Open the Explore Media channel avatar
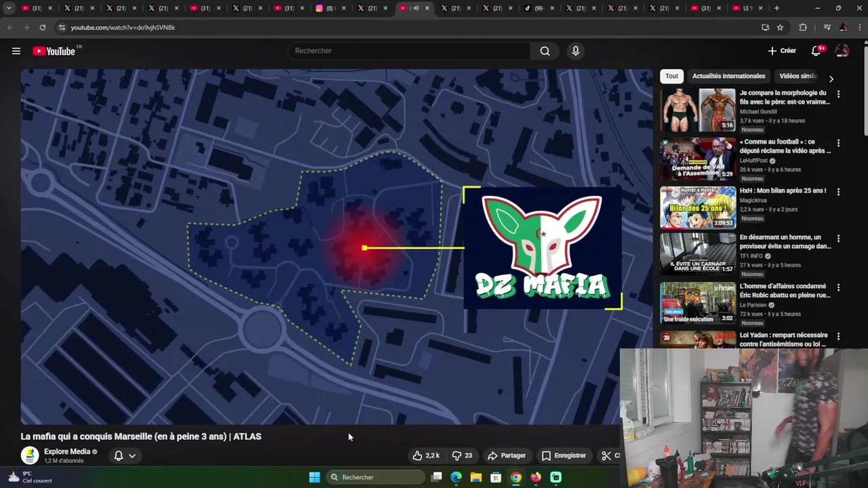868x488 pixels. click(29, 455)
